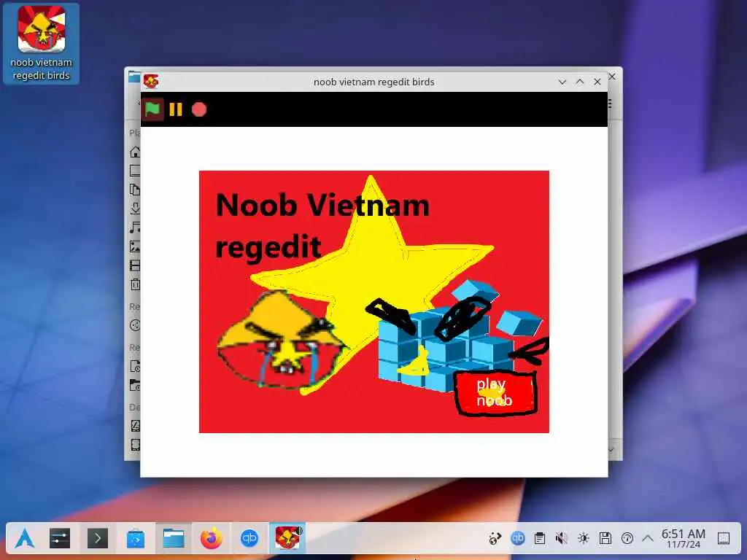Image resolution: width=747 pixels, height=560 pixels.
Task: Open Documents place in file manager sidebar
Action: click(x=135, y=190)
